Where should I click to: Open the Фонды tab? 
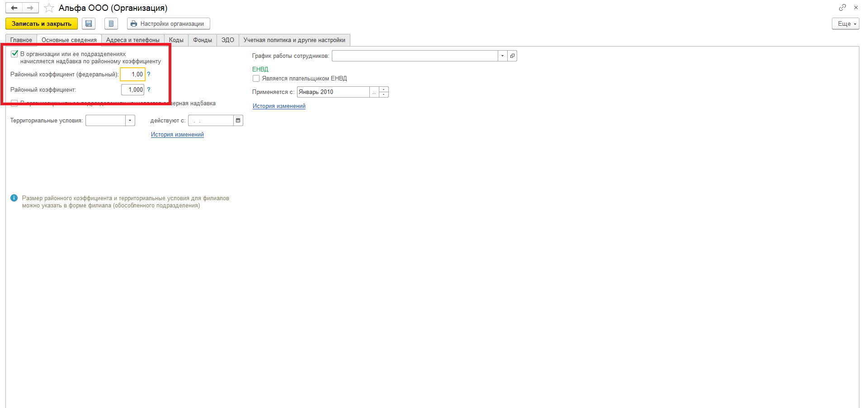pyautogui.click(x=203, y=40)
